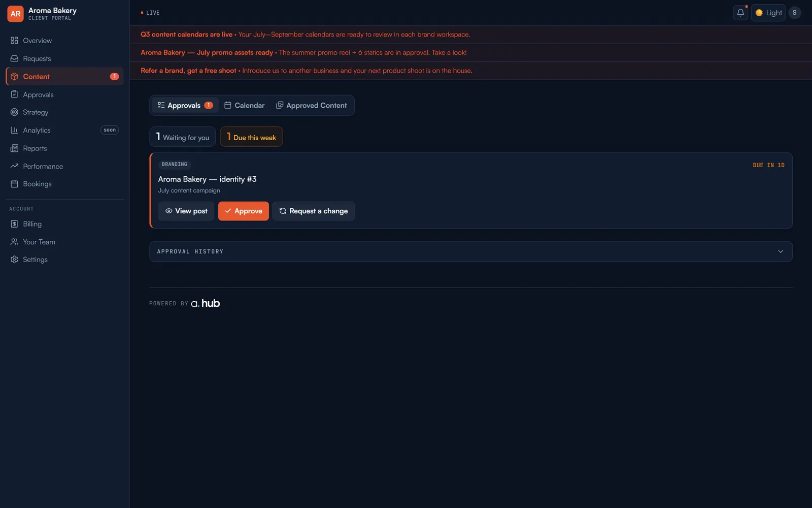Select the Approvals tab

tap(185, 105)
